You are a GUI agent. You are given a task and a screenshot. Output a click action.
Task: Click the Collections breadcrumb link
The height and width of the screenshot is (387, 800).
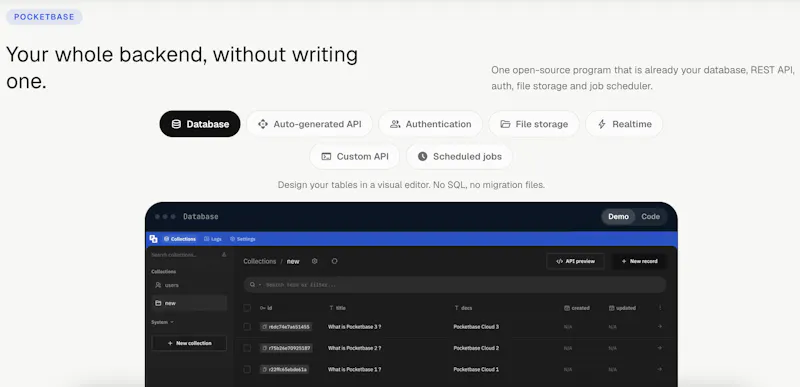pyautogui.click(x=259, y=261)
